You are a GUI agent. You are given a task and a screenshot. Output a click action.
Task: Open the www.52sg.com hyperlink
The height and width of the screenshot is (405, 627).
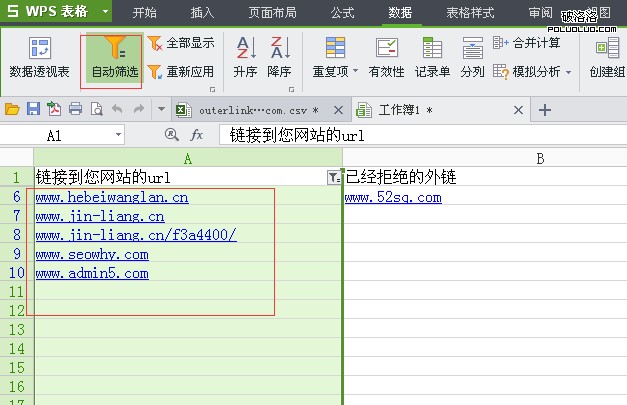[x=393, y=197]
